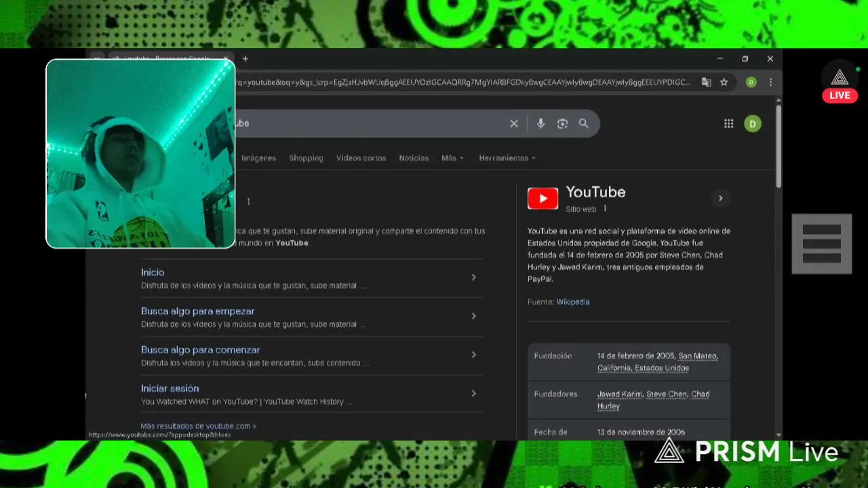Click the magnifying glass search icon
The image size is (868, 488).
coord(583,123)
